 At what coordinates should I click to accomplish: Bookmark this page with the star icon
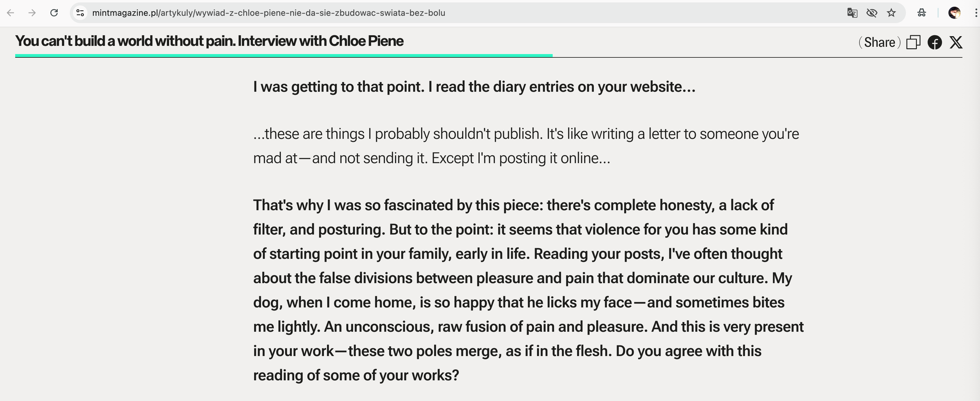point(891,13)
